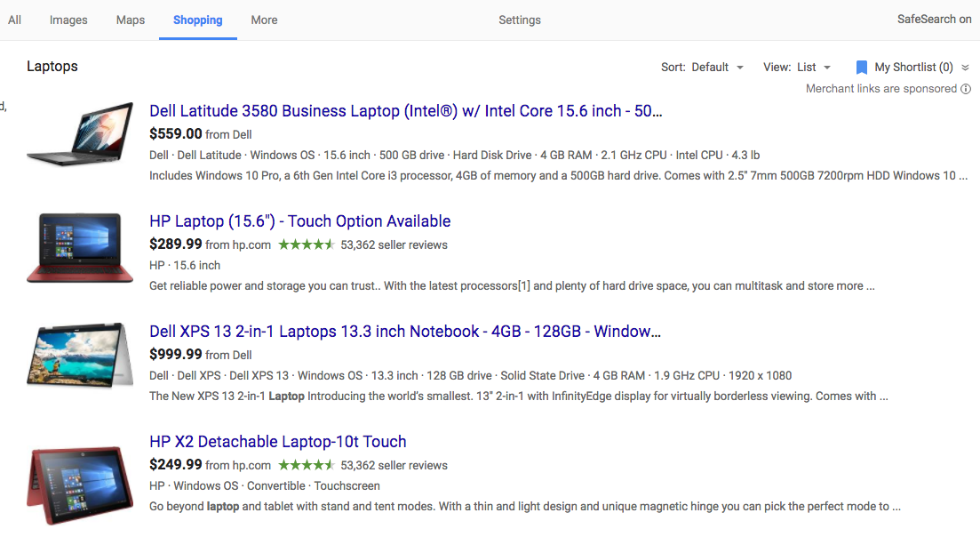Click the HP X2 Detachable thumbnail
The width and height of the screenshot is (980, 553).
(80, 485)
